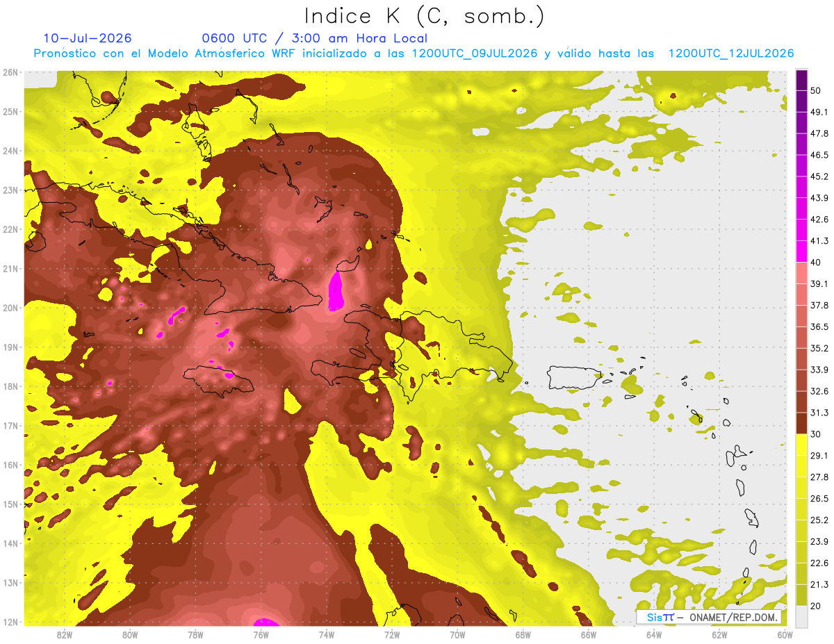Click the colorbar value 36.5
834x644 pixels.
(x=820, y=327)
